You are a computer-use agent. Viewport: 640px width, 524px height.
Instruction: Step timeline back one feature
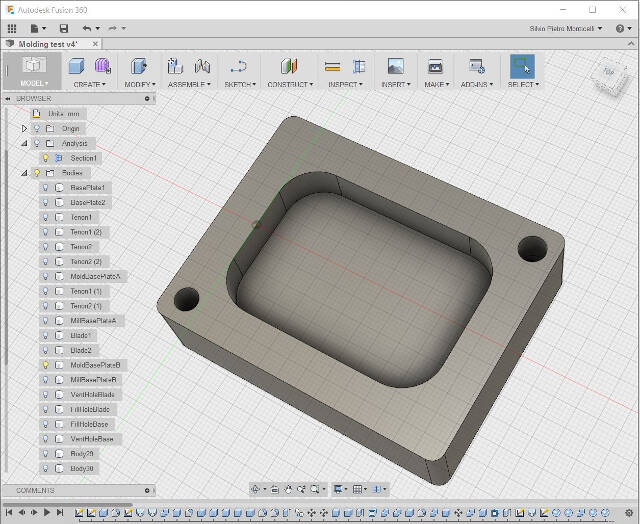tap(22, 512)
